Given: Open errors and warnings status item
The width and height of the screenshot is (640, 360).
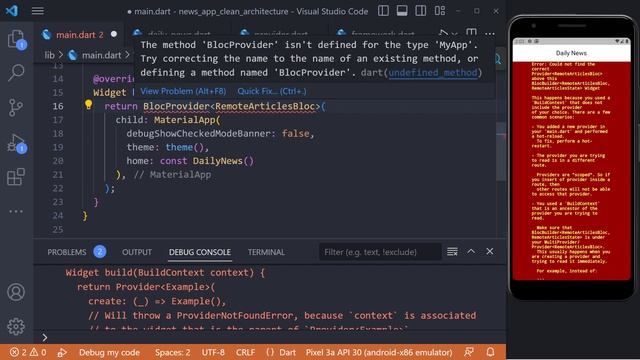Looking at the screenshot, I should (x=28, y=352).
